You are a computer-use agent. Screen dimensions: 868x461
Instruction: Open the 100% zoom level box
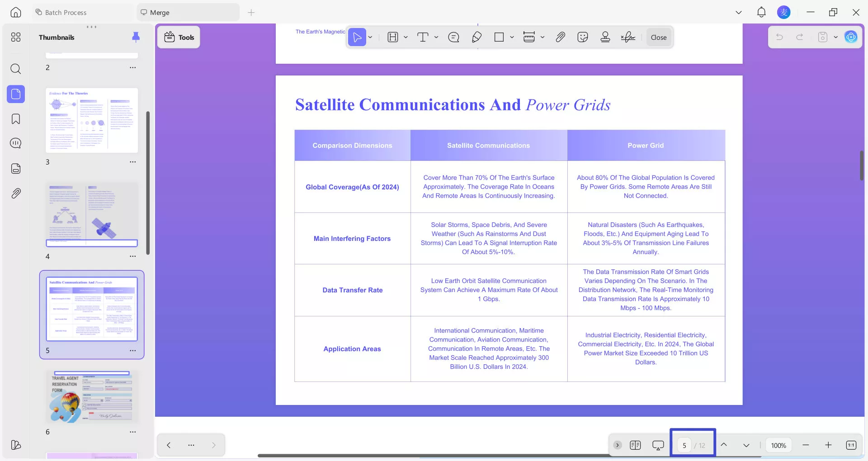778,445
